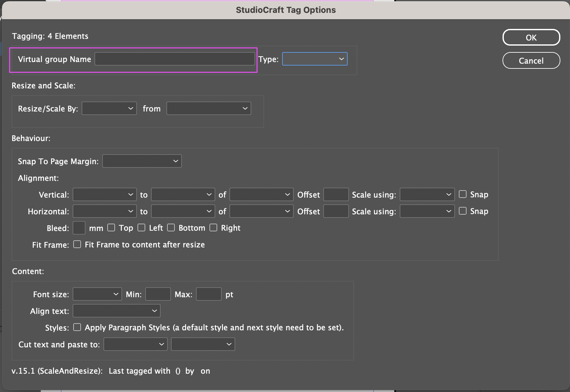Open the Horizontal Scale using dropdown
Screen dimensions: 570x392
tap(427, 211)
